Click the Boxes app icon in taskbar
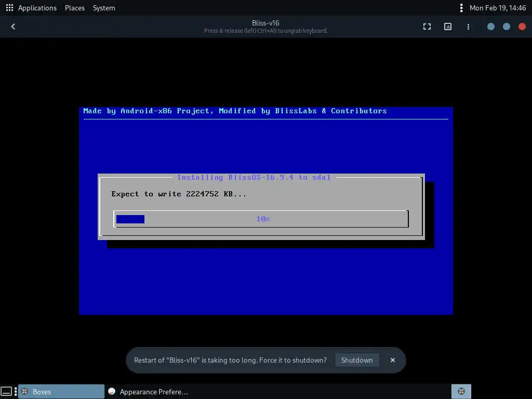The width and height of the screenshot is (532, 399). coord(24,392)
